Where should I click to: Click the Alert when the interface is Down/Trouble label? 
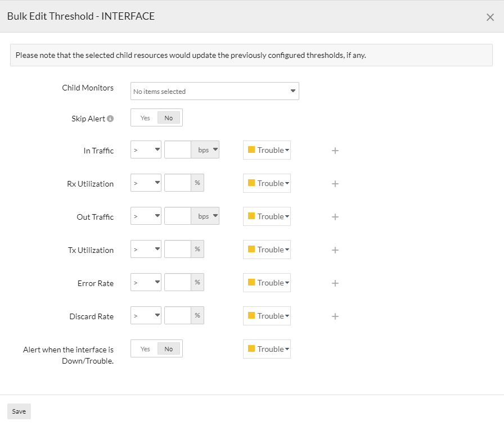point(68,355)
